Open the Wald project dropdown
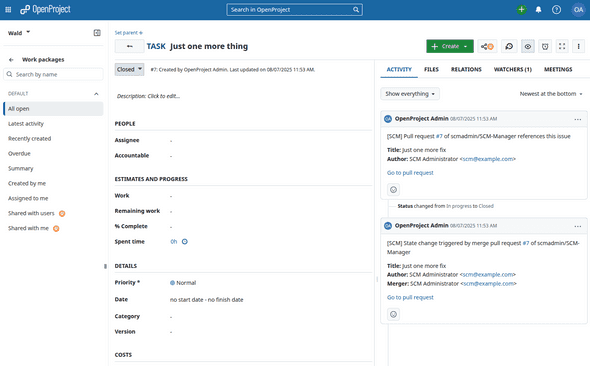This screenshot has width=590, height=366. click(19, 33)
